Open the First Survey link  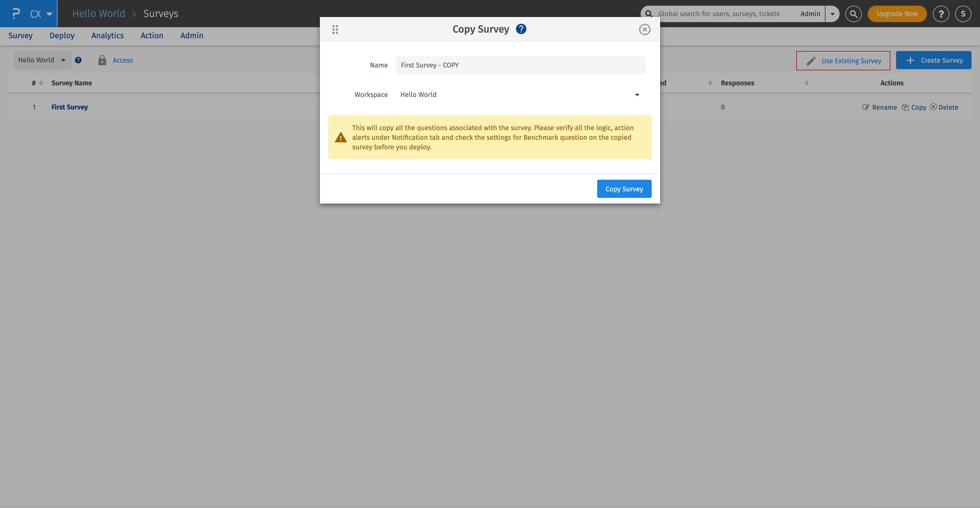point(70,107)
